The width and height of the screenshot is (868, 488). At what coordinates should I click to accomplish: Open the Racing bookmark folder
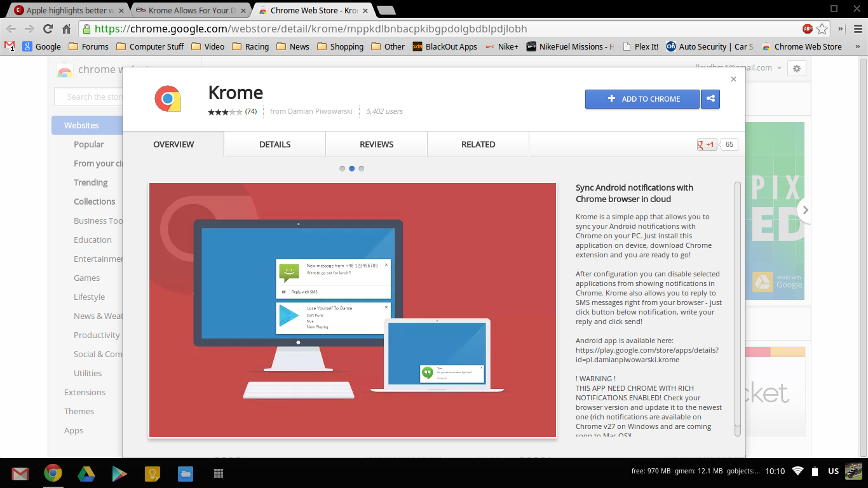250,46
